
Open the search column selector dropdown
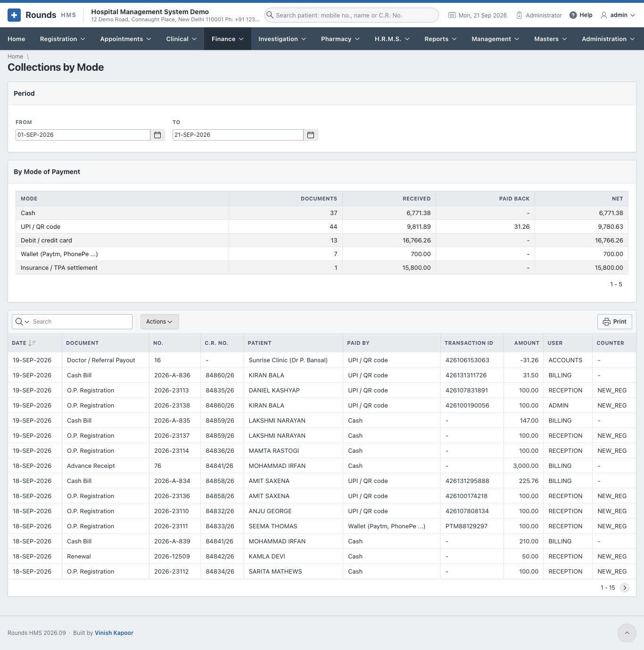pos(23,322)
